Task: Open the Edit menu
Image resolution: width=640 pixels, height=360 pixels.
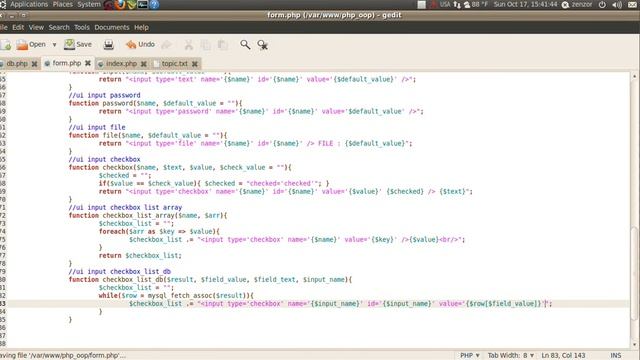Action: pyautogui.click(x=18, y=27)
